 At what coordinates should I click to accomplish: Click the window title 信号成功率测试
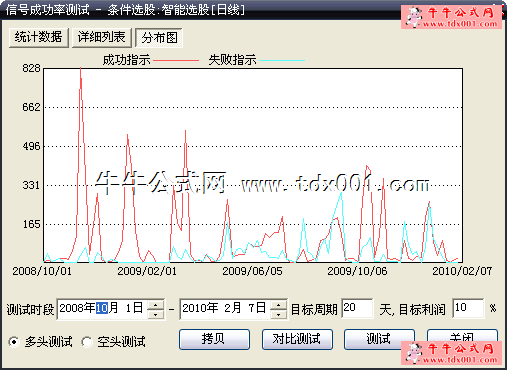48,10
